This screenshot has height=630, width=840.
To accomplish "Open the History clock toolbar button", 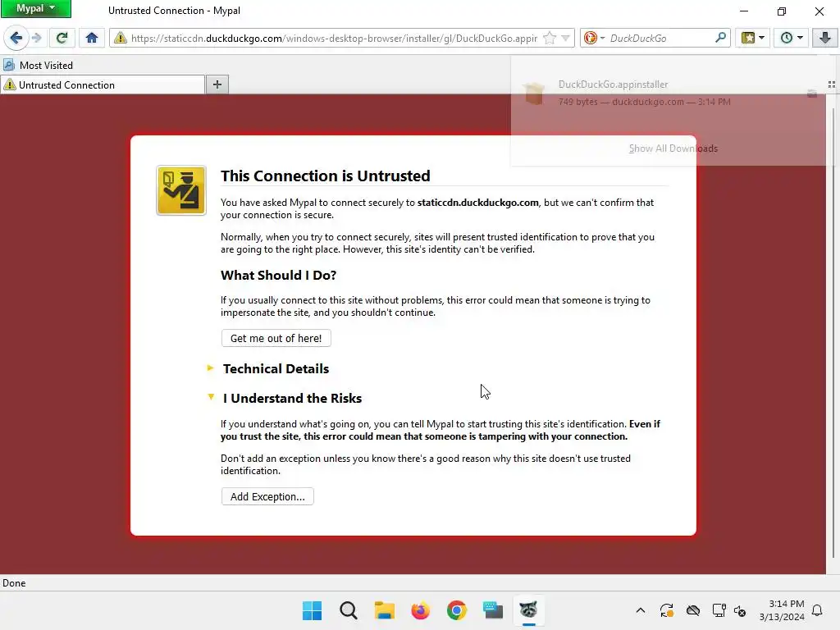I will [x=792, y=38].
